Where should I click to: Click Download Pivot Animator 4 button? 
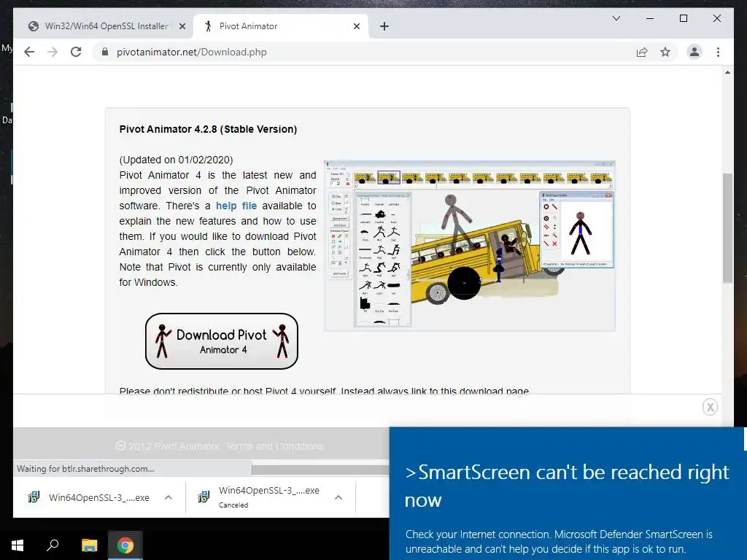tap(222, 341)
